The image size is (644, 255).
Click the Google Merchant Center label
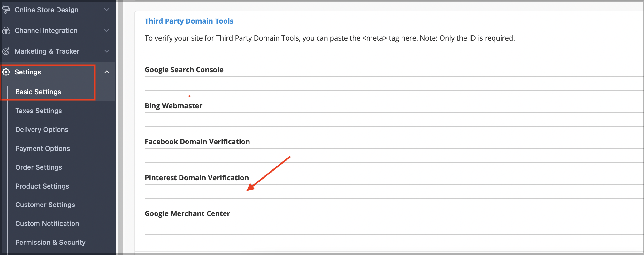point(187,213)
